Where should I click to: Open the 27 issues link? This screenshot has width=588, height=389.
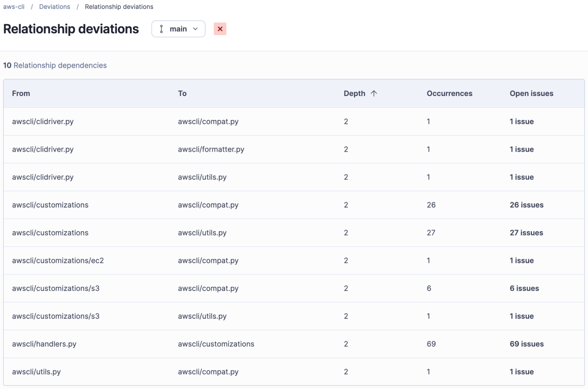[527, 233]
